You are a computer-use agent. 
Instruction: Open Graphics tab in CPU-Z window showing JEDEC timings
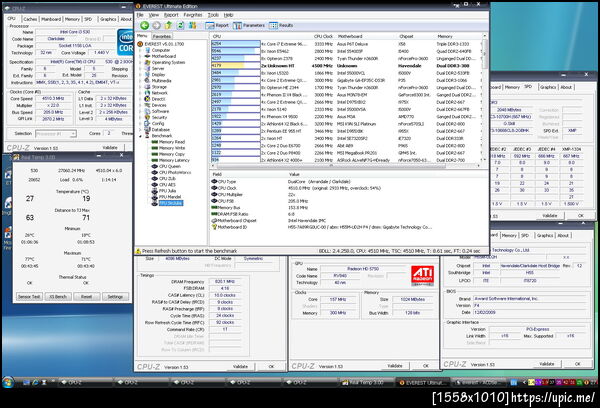tap(548, 87)
